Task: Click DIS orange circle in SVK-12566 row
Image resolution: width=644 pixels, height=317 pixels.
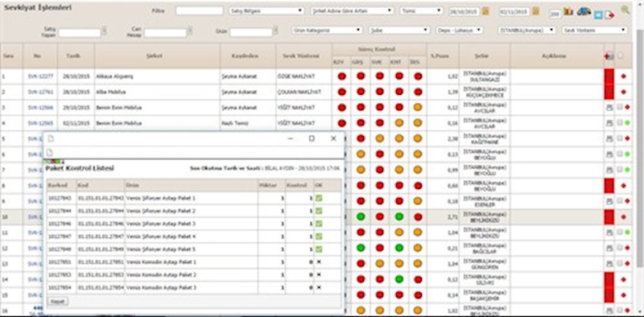Action: tap(418, 107)
